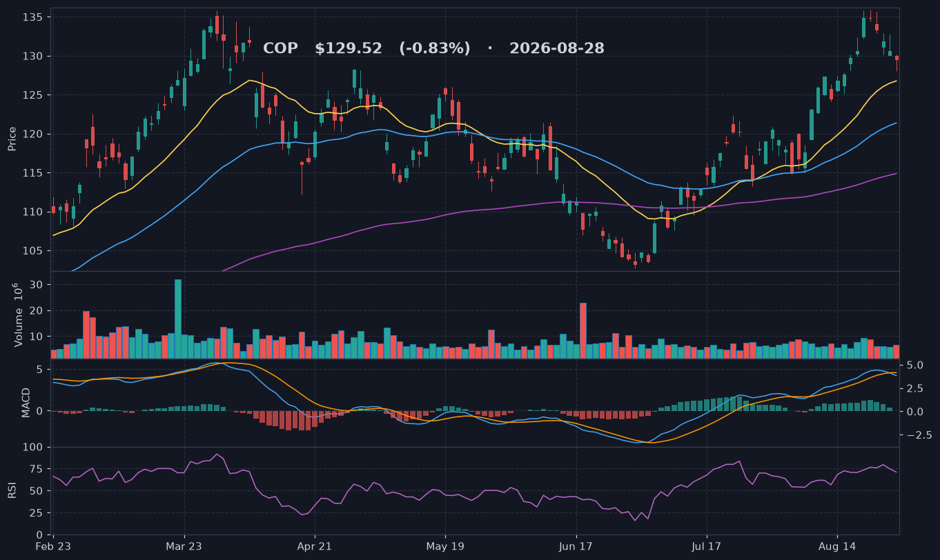Viewport: 940px width, 560px height.
Task: Click the tallest green volume bar in March
Action: [178, 319]
